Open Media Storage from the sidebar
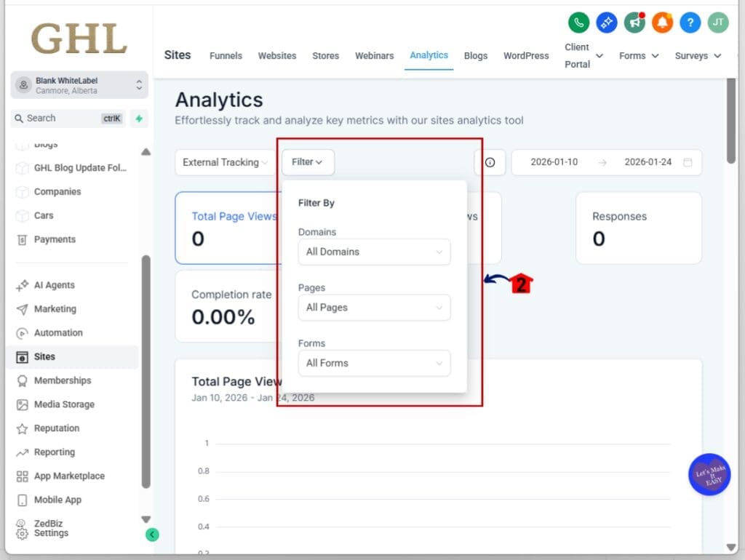This screenshot has width=745, height=560. coord(65,404)
